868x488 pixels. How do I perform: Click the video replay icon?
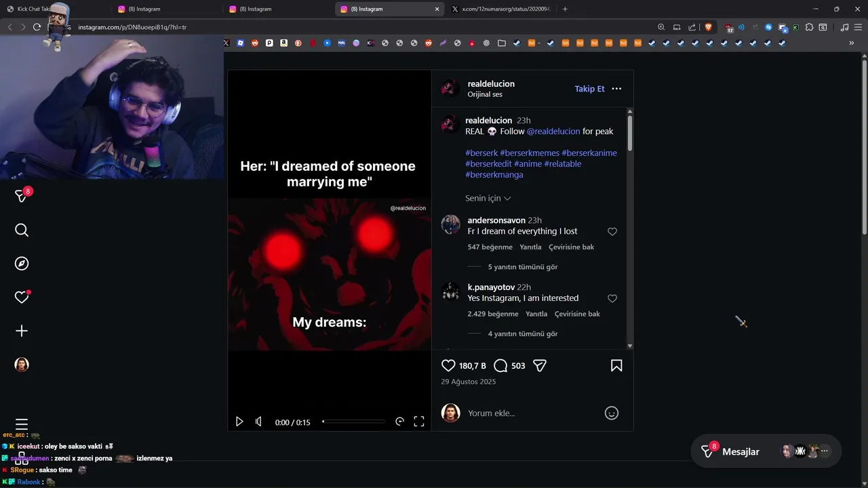[x=399, y=422]
